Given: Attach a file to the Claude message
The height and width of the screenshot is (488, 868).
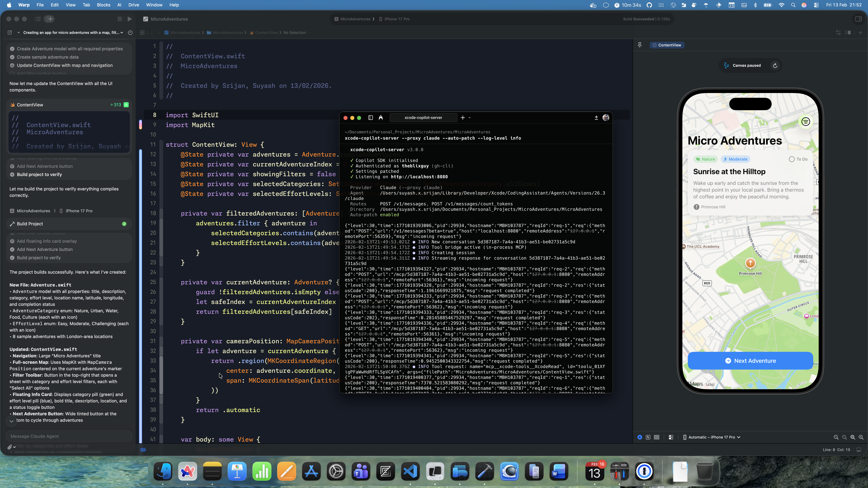Looking at the screenshot, I should 10,447.
